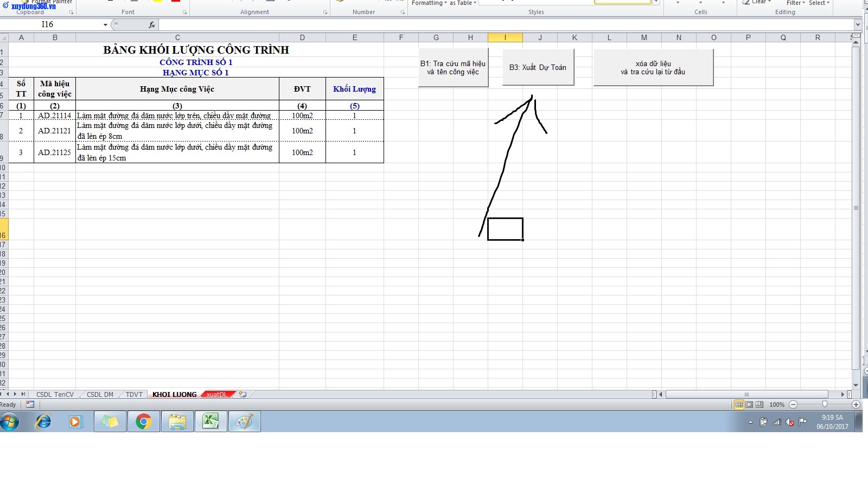
Task: Open the red xuatDL sheet tab
Action: point(217,395)
